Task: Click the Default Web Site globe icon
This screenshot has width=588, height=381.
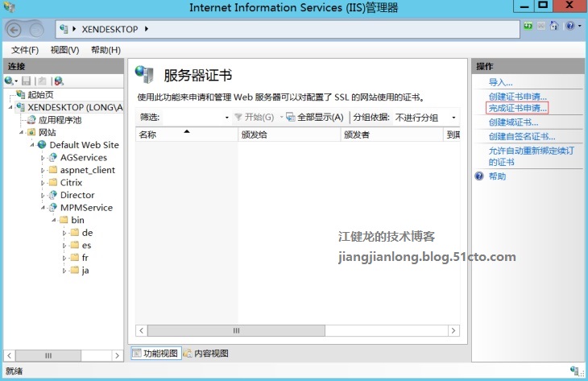Action: 42,145
